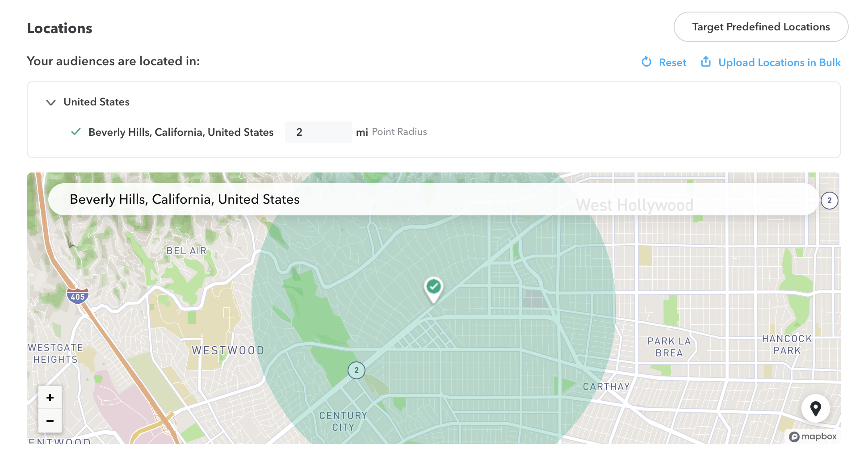The image size is (868, 470).
Task: Click inside the Point Radius value box
Action: pos(318,132)
